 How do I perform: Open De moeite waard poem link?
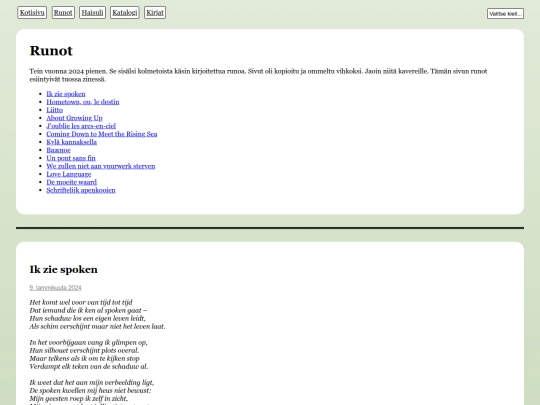click(72, 182)
